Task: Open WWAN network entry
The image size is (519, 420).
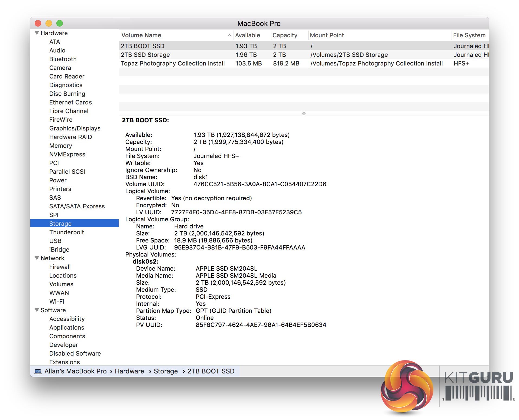Action: click(59, 293)
